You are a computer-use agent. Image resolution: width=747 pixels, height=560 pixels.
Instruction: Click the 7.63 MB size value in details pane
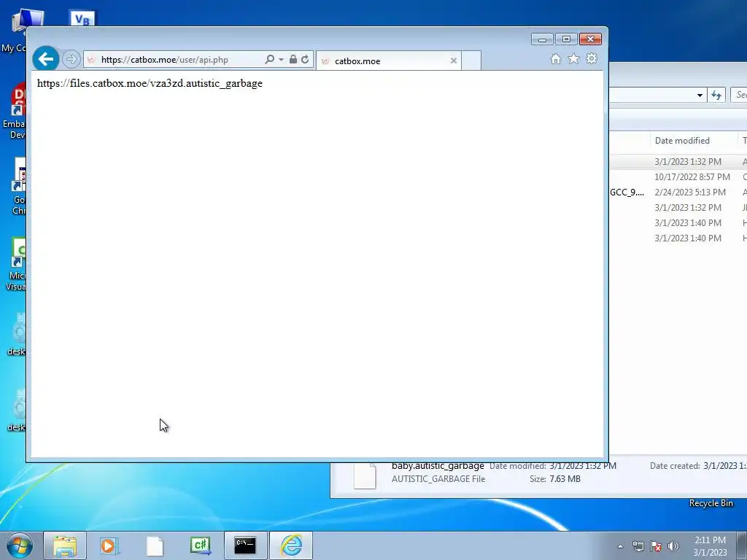(x=565, y=479)
